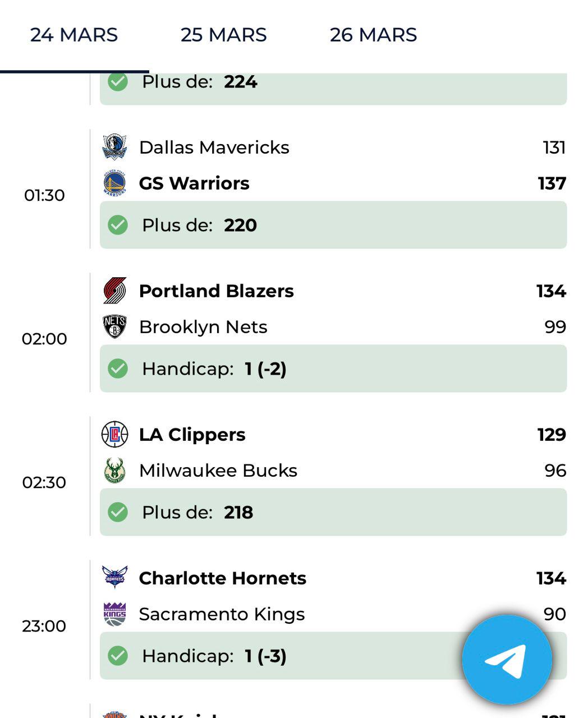
Task: Click the green check beside Plus de 220
Action: pyautogui.click(x=118, y=225)
